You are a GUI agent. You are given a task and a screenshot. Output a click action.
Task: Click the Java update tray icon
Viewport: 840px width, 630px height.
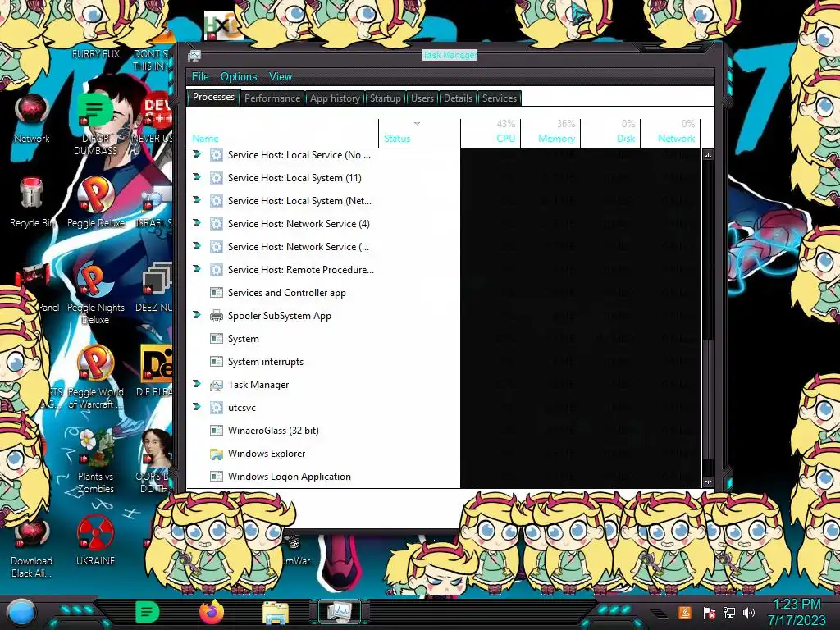point(685,612)
